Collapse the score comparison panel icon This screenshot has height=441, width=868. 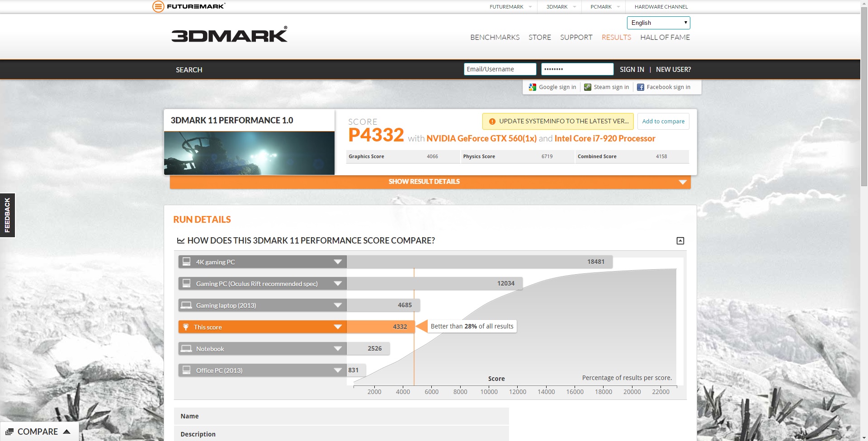pyautogui.click(x=680, y=241)
